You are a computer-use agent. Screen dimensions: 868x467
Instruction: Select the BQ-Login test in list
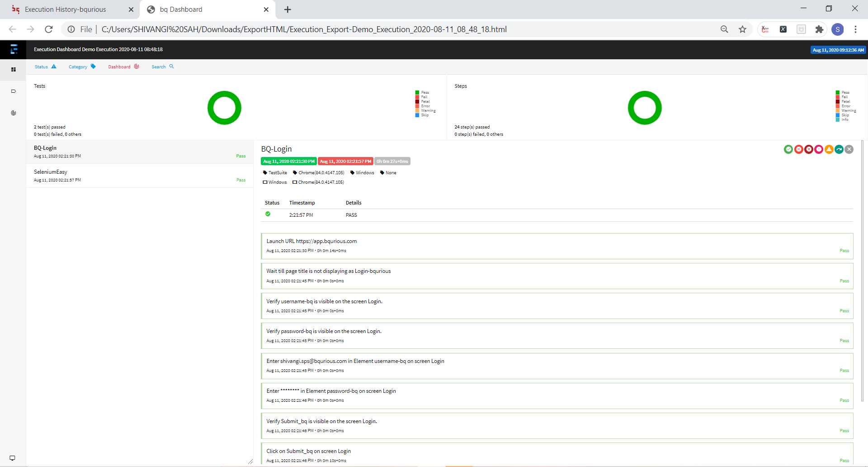(140, 152)
